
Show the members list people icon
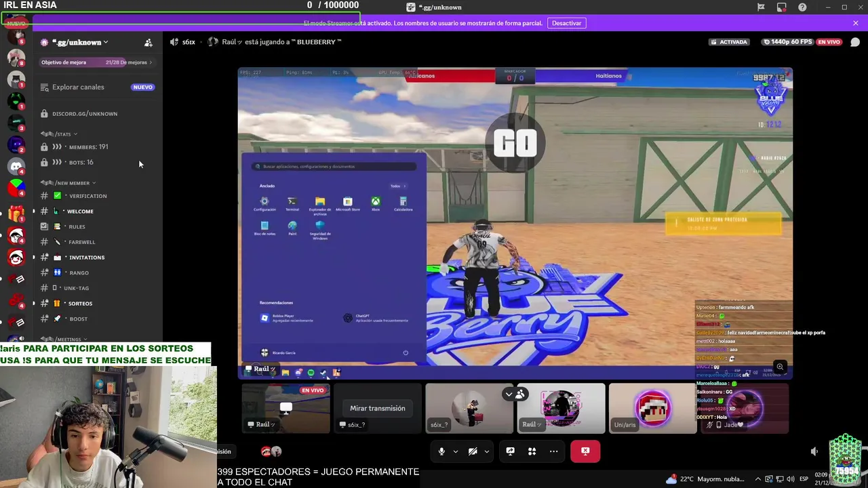coord(520,394)
